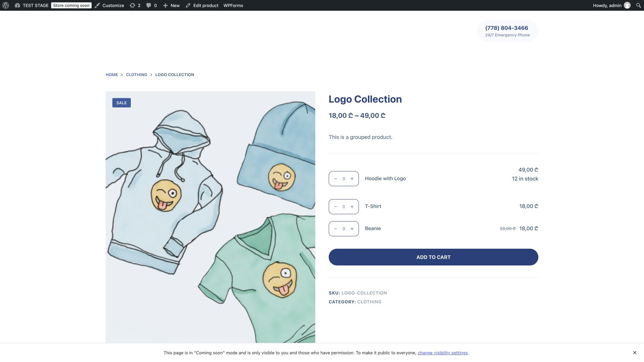Open the T-Shirt product link
The height and width of the screenshot is (362, 644).
pos(373,206)
